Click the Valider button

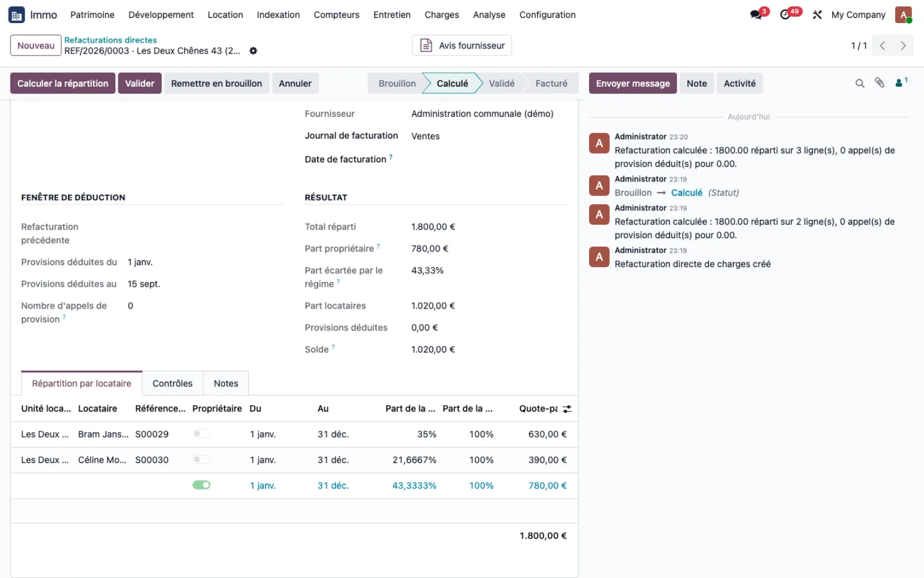coord(140,83)
